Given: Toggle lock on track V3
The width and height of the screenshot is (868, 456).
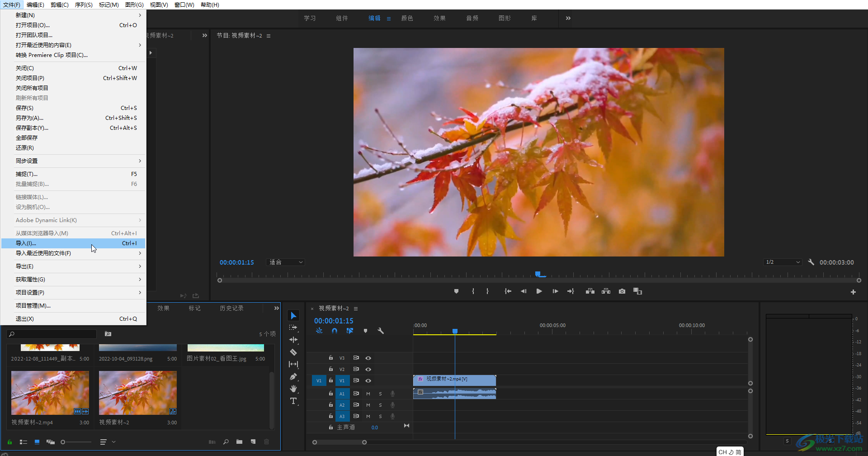Looking at the screenshot, I should (331, 357).
